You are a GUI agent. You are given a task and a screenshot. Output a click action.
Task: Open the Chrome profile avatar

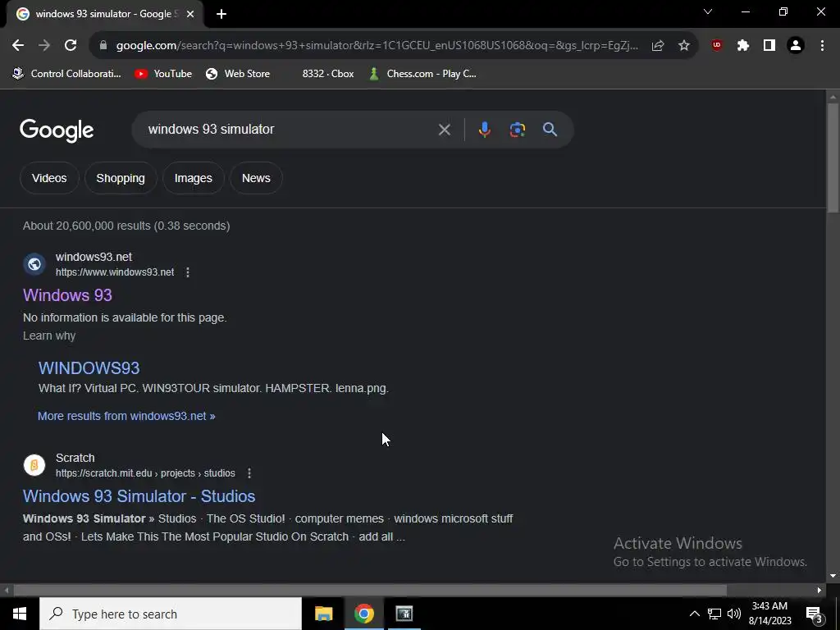pyautogui.click(x=796, y=46)
